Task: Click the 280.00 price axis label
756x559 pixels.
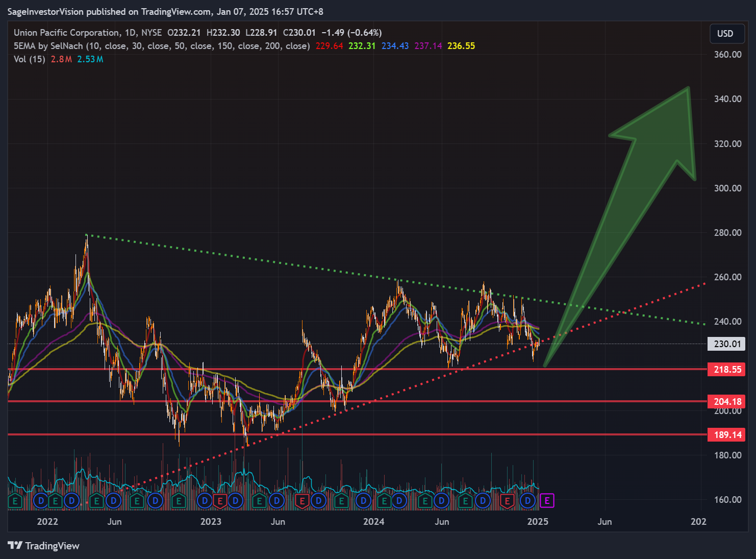Action: click(727, 233)
